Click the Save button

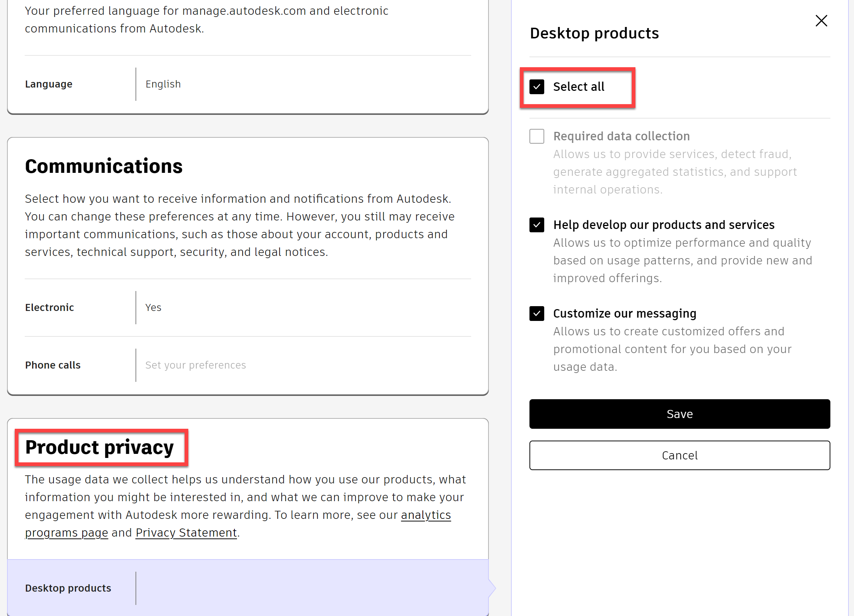pyautogui.click(x=679, y=414)
